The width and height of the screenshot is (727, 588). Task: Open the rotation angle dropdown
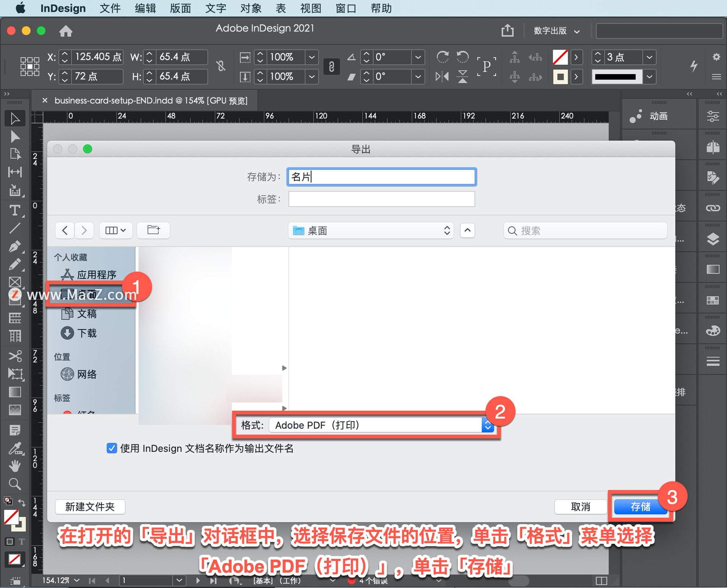click(418, 57)
